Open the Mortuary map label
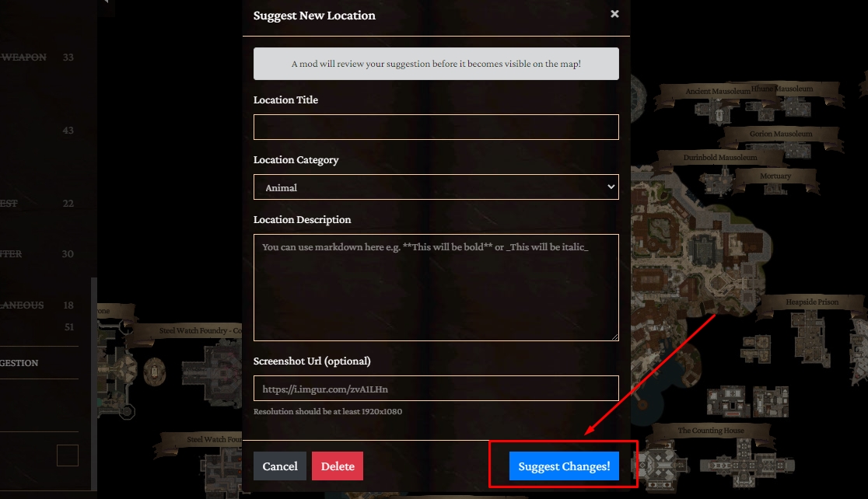Image resolution: width=868 pixels, height=499 pixels. (775, 176)
